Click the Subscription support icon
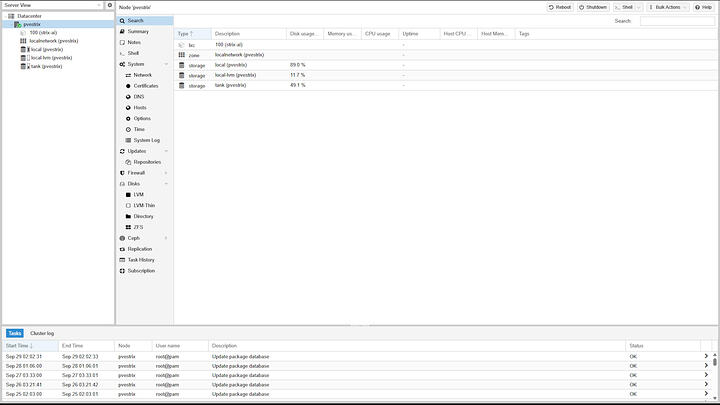Image resolution: width=720 pixels, height=405 pixels. pos(122,271)
